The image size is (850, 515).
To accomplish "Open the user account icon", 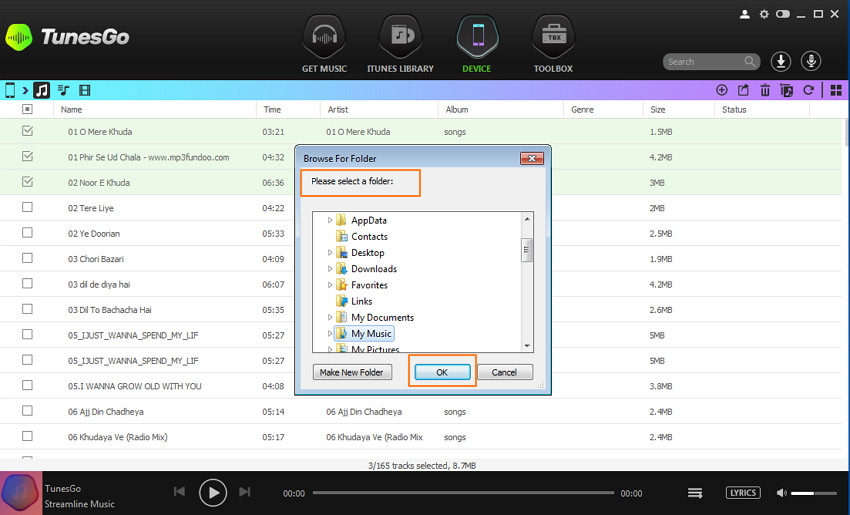I will tap(745, 14).
